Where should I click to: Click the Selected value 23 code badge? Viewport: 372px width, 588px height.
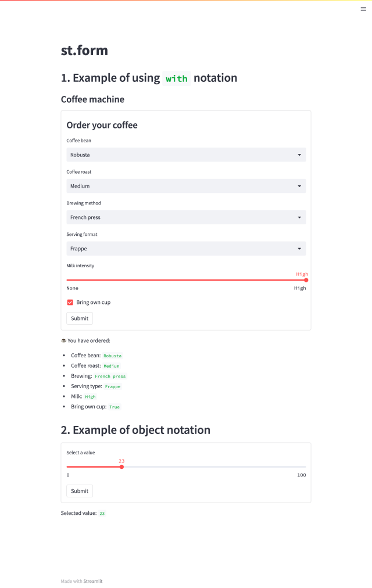(102, 514)
